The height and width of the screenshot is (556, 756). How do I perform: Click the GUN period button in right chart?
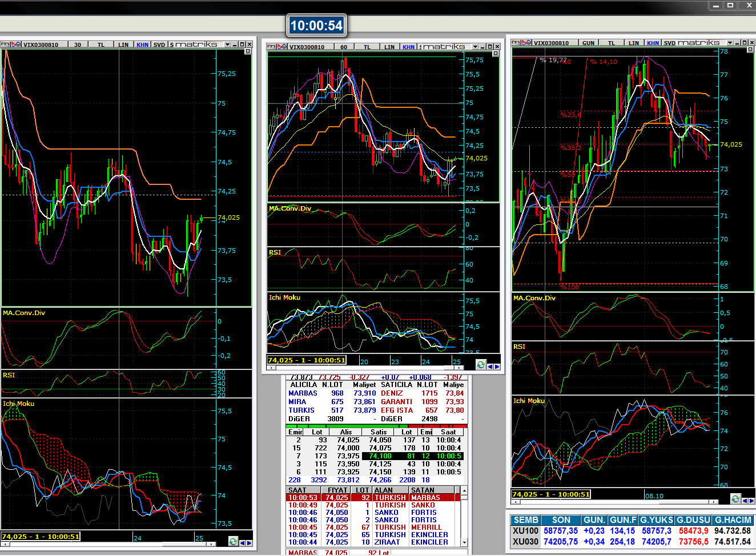[x=588, y=43]
